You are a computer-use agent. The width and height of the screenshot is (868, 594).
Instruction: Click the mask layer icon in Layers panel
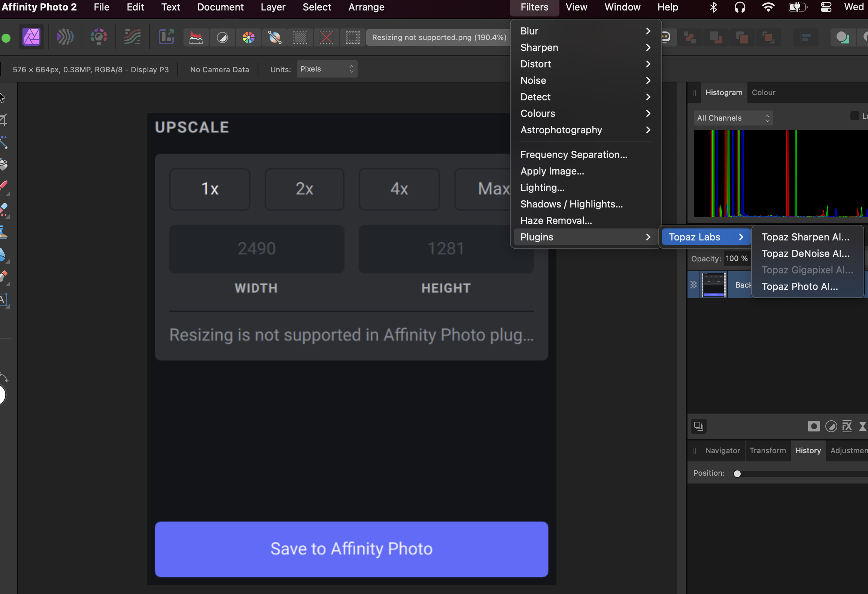(x=814, y=426)
